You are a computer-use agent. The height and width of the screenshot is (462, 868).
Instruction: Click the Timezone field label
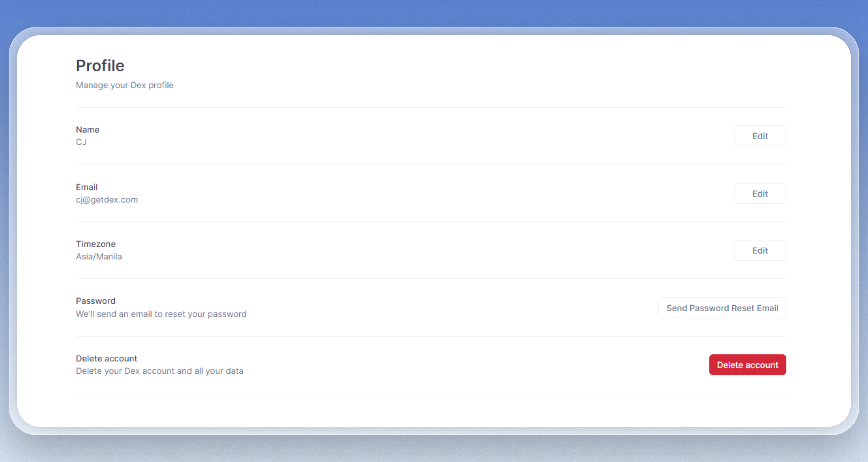click(95, 244)
